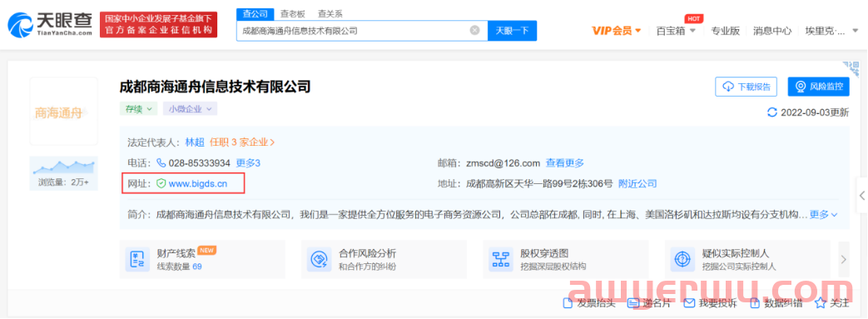Image resolution: width=868 pixels, height=319 pixels.
Task: Click 我要投诉 at the bottom
Action: [x=710, y=303]
